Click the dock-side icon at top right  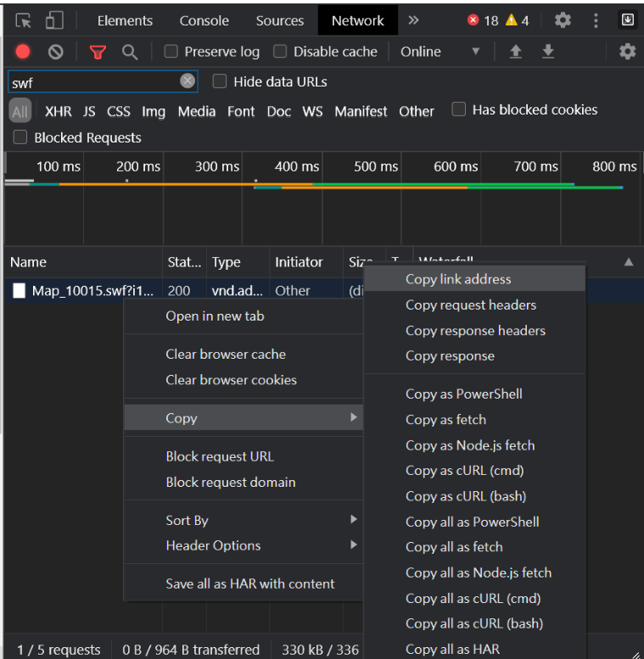click(x=628, y=20)
